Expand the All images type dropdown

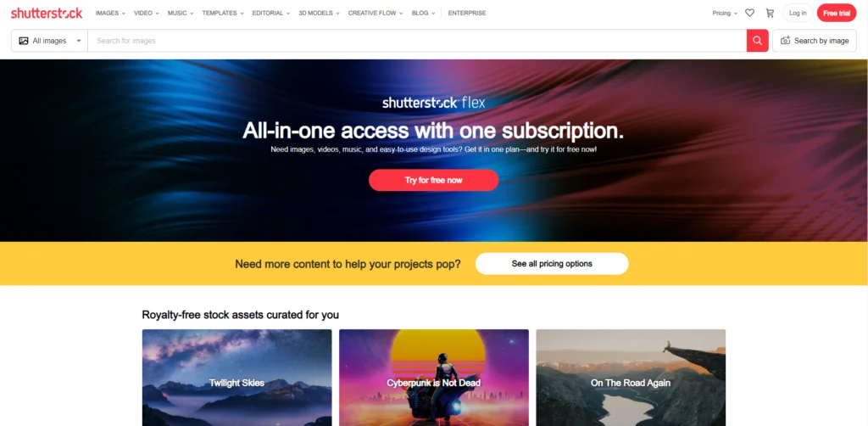(x=50, y=41)
